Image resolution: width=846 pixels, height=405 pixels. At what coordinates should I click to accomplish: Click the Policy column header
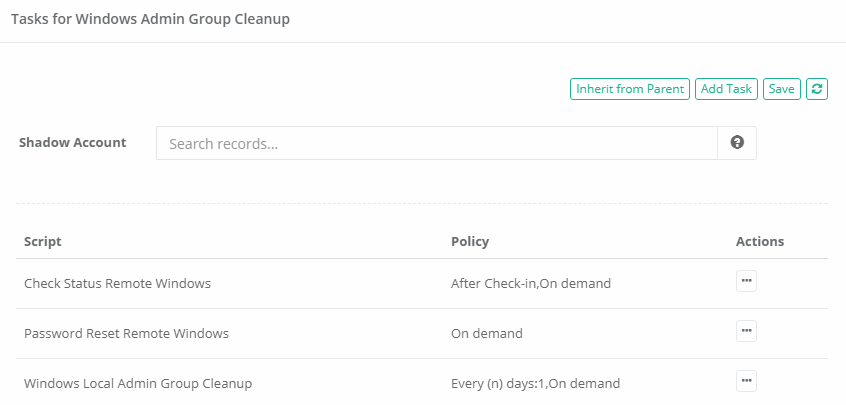(470, 241)
